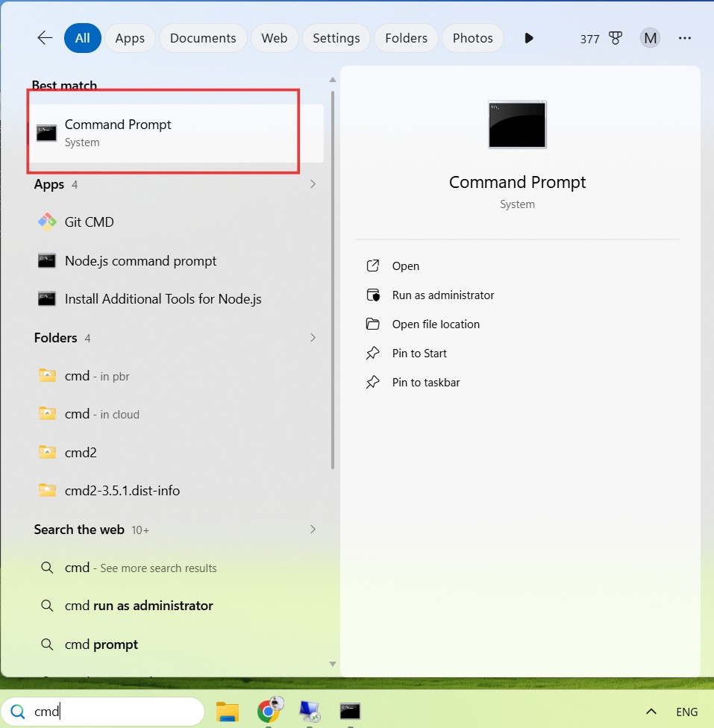Open Google Chrome from taskbar
The width and height of the screenshot is (714, 728).
click(269, 712)
